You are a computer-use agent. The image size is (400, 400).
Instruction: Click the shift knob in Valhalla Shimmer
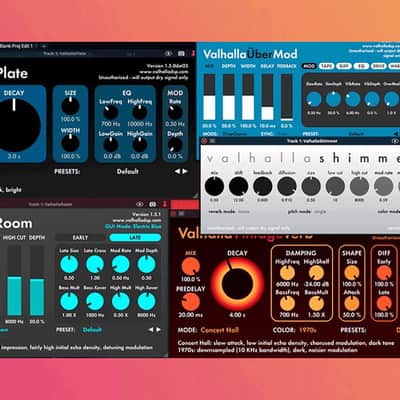pos(238,186)
